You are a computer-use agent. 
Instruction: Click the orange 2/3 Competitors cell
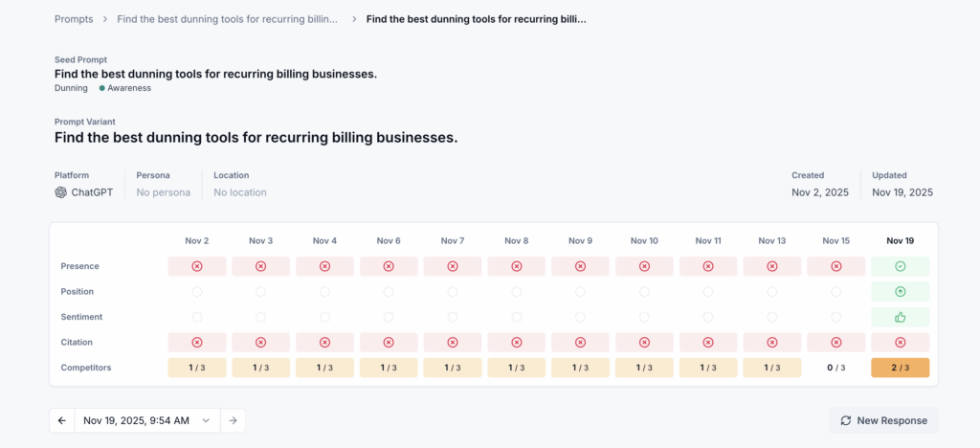[900, 368]
